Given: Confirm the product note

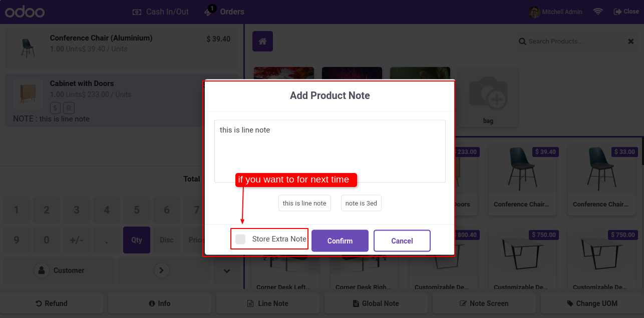Looking at the screenshot, I should (340, 241).
